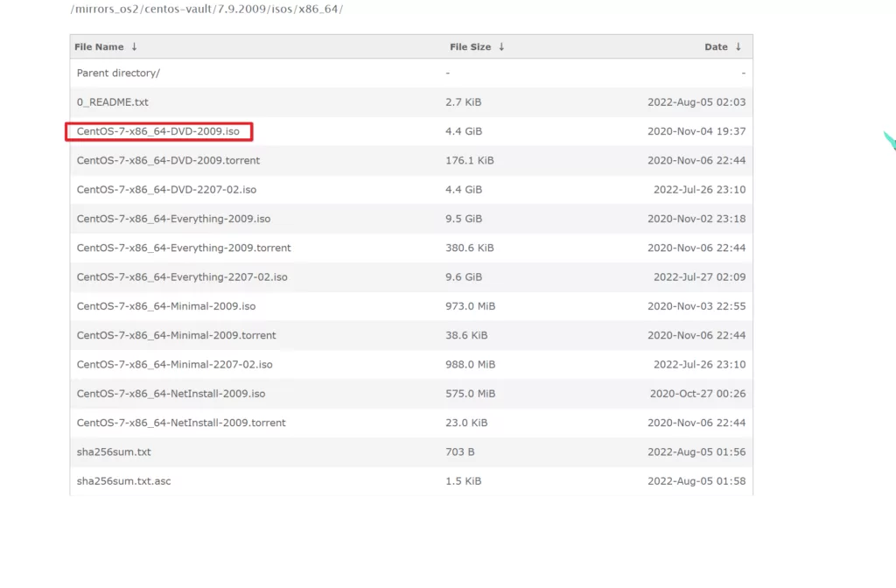Download CentOS-7-x86_64-Minimal-2207-02.iso
Image resolution: width=896 pixels, height=588 pixels.
click(174, 365)
